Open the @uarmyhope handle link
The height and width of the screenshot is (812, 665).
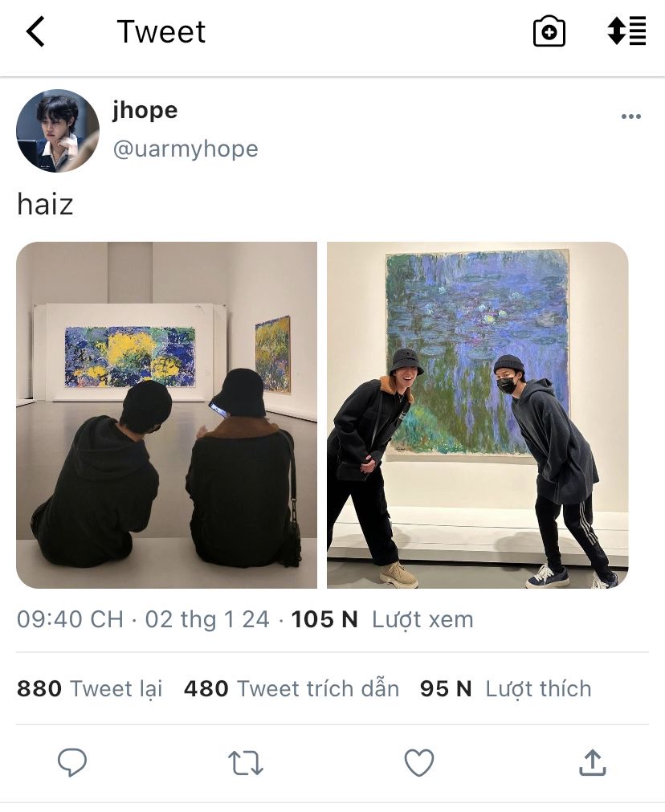click(186, 149)
